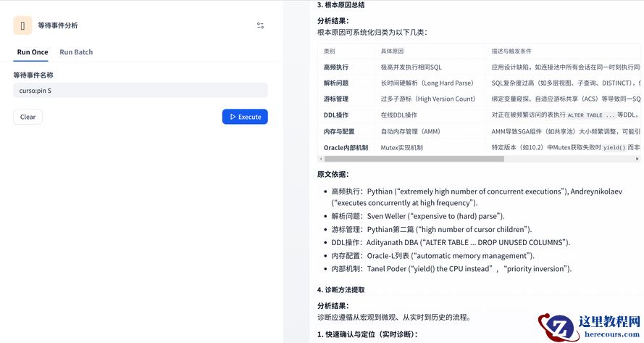Screen dimensions: 644x343
Task: Click the Oracle内部机制 row label
Action: click(x=346, y=147)
